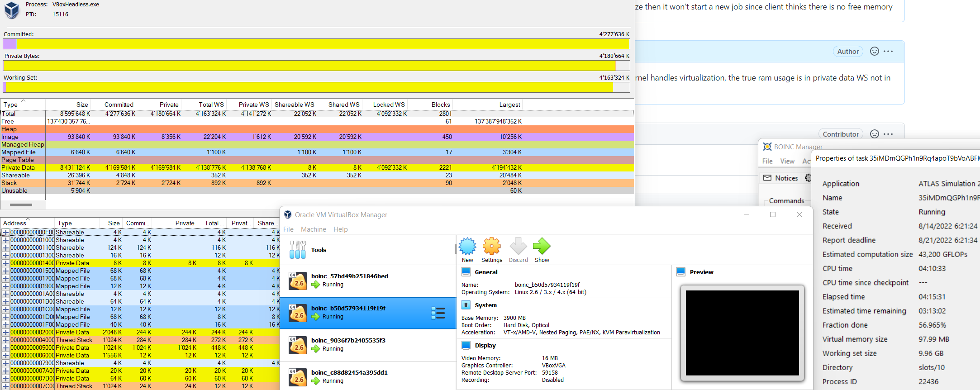Expand address row 00000000007900 Shareable
980x390 pixels.
(6, 363)
